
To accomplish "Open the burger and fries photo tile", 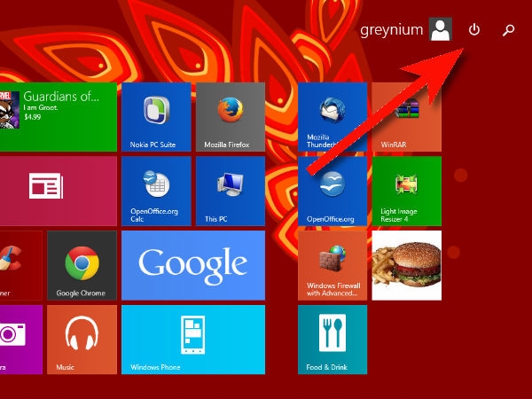I will coord(406,265).
